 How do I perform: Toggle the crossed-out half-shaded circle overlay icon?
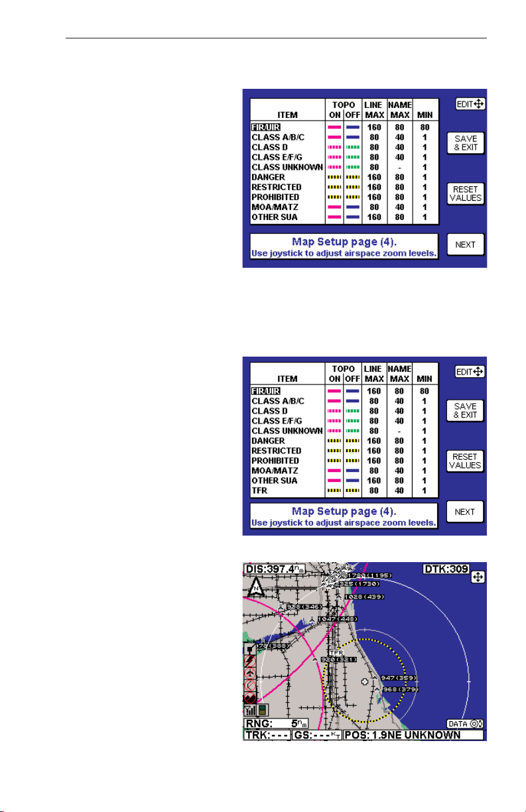(x=251, y=696)
